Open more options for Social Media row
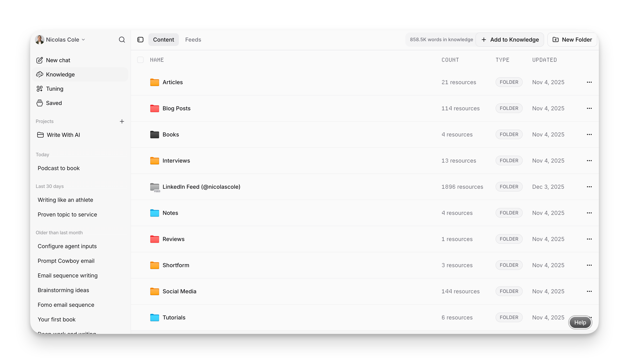 (x=589, y=292)
